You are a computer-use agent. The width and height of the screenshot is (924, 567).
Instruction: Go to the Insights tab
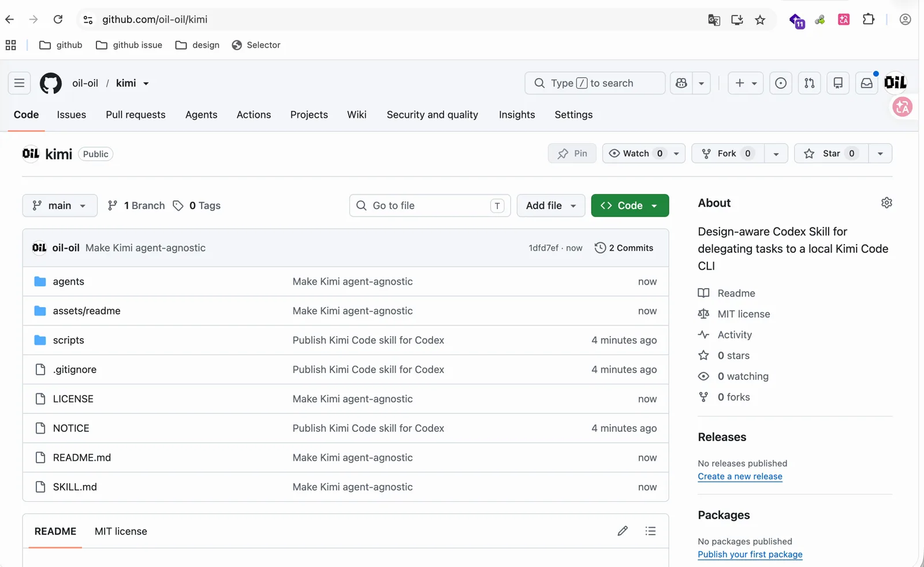[x=517, y=114]
